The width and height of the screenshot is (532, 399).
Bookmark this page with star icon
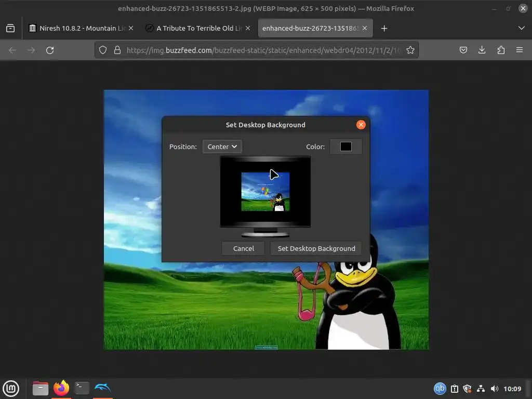pos(410,50)
